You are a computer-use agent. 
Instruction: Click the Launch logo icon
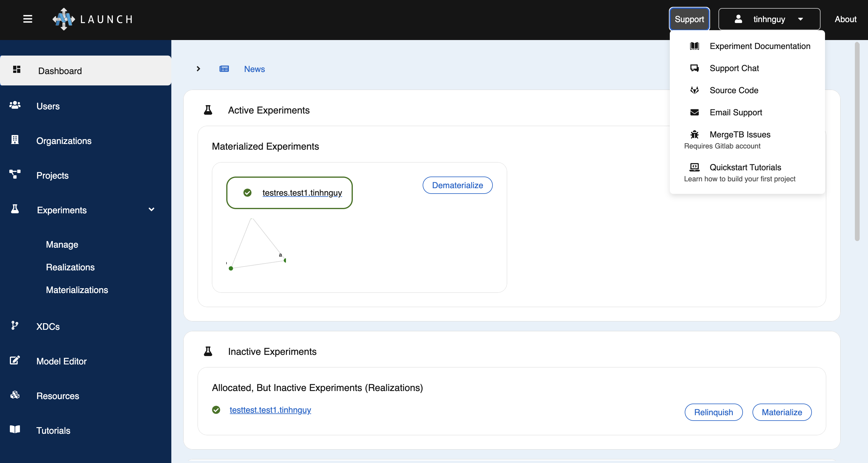[x=64, y=19]
